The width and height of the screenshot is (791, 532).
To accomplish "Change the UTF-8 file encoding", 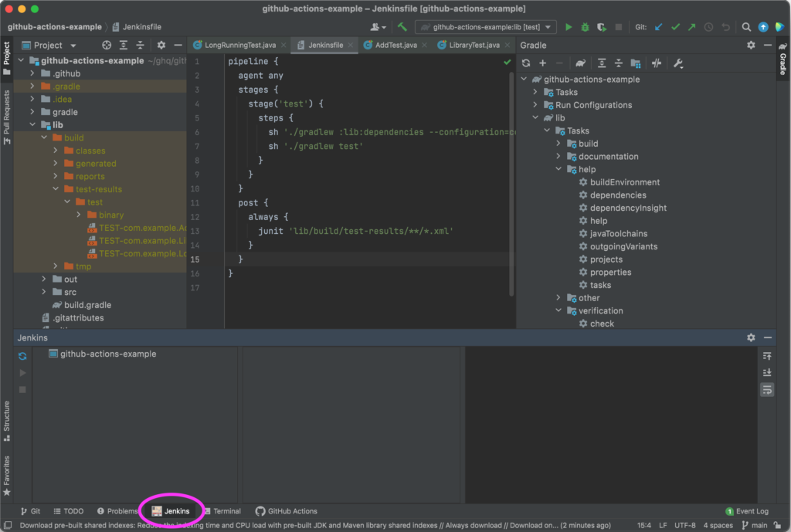I will click(685, 526).
